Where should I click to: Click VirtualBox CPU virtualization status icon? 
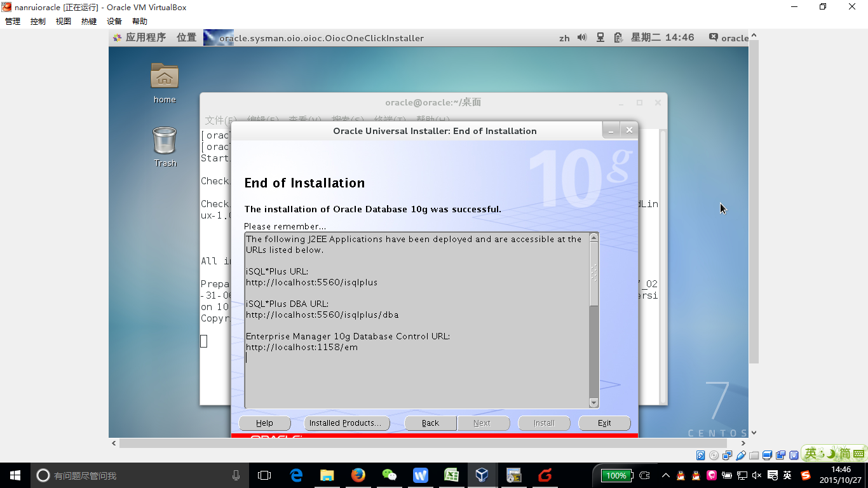pyautogui.click(x=794, y=455)
